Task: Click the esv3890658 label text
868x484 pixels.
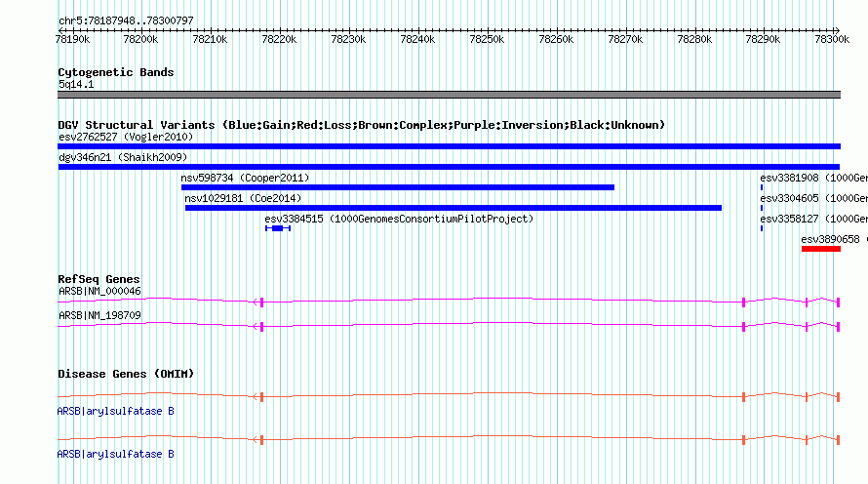Action: (834, 239)
